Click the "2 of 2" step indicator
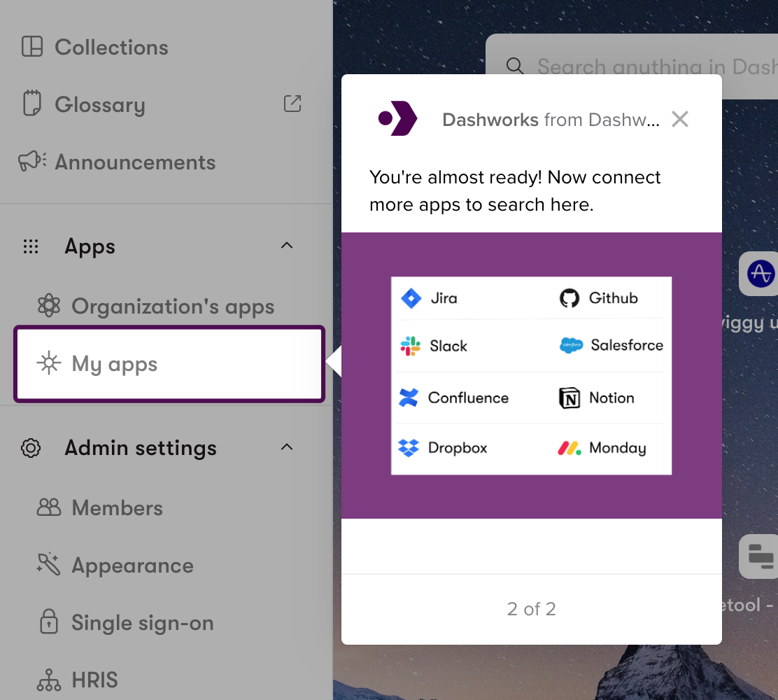 click(532, 609)
